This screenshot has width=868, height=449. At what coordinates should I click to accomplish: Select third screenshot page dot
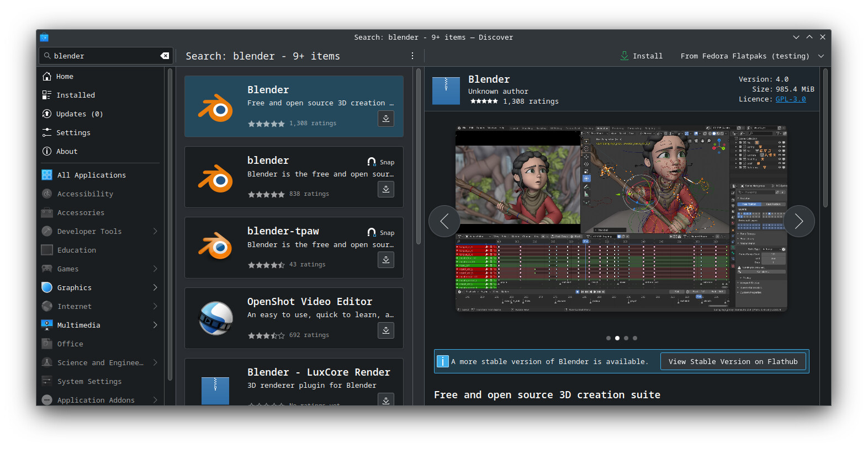pos(626,338)
